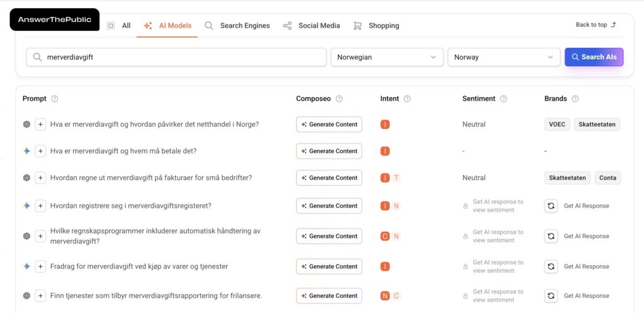
Task: Click Gemini icon on Fradrag row
Action: pyautogui.click(x=26, y=266)
